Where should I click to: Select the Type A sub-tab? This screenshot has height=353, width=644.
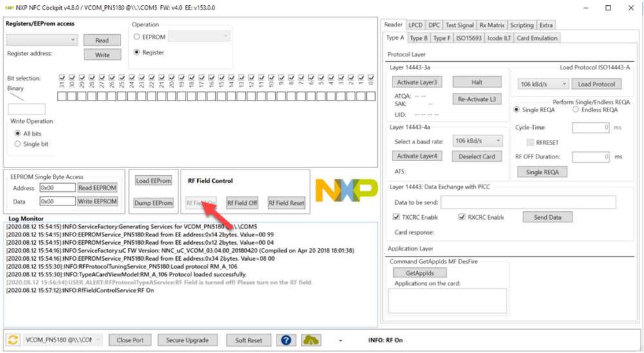click(395, 38)
